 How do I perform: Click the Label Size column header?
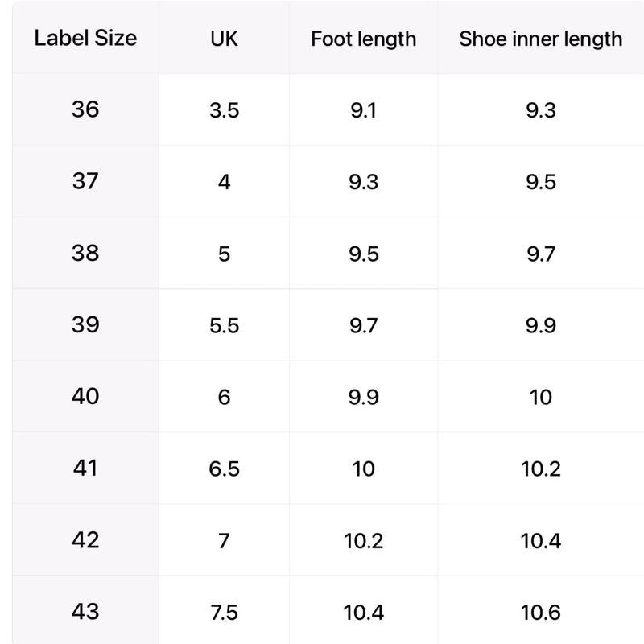click(85, 38)
